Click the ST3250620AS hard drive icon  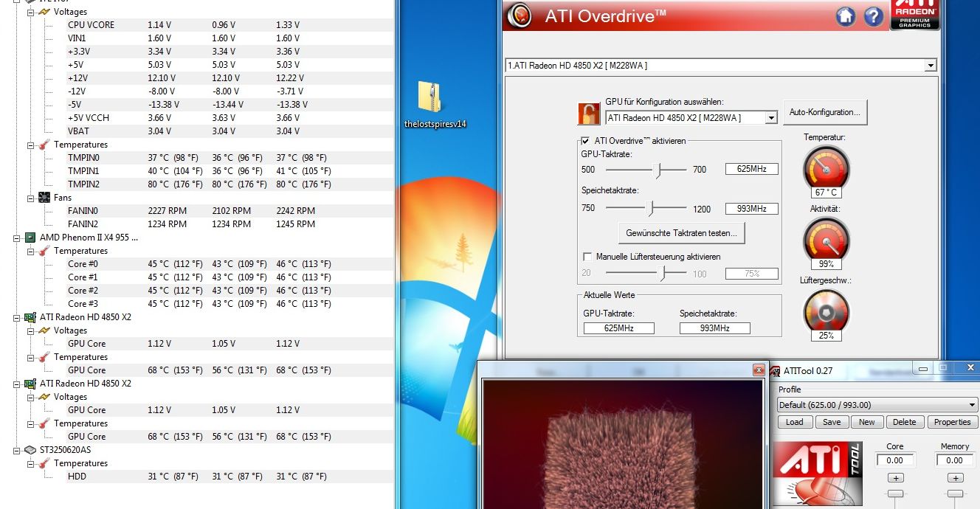[x=30, y=450]
